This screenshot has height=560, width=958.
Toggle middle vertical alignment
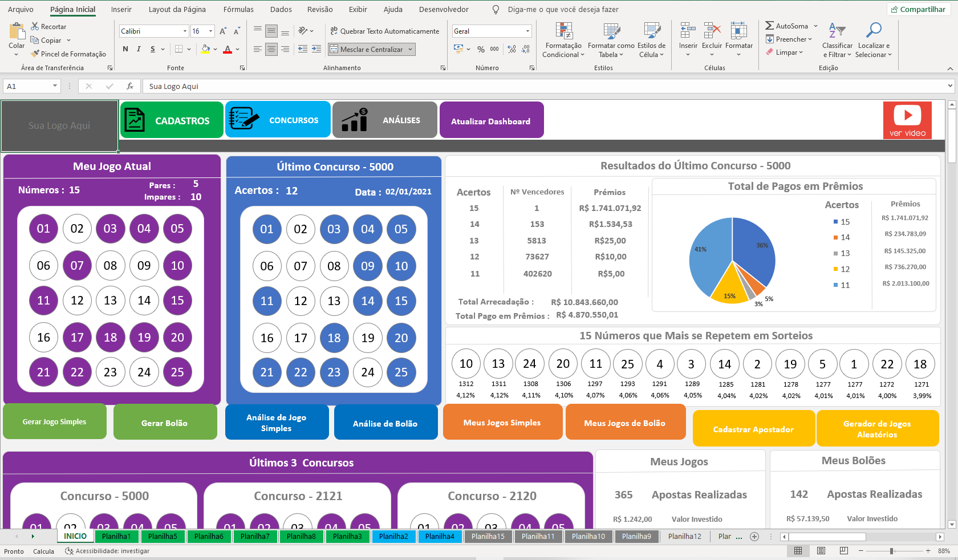(271, 31)
